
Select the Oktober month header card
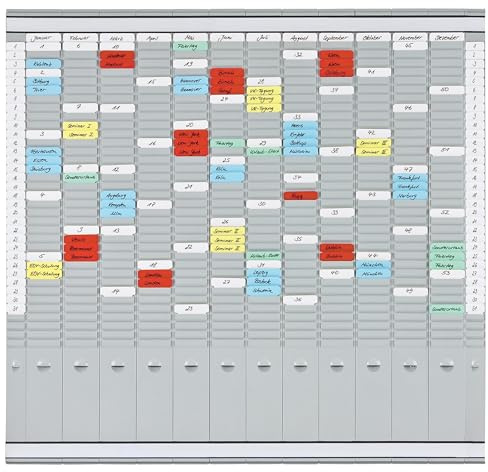pyautogui.click(x=373, y=38)
